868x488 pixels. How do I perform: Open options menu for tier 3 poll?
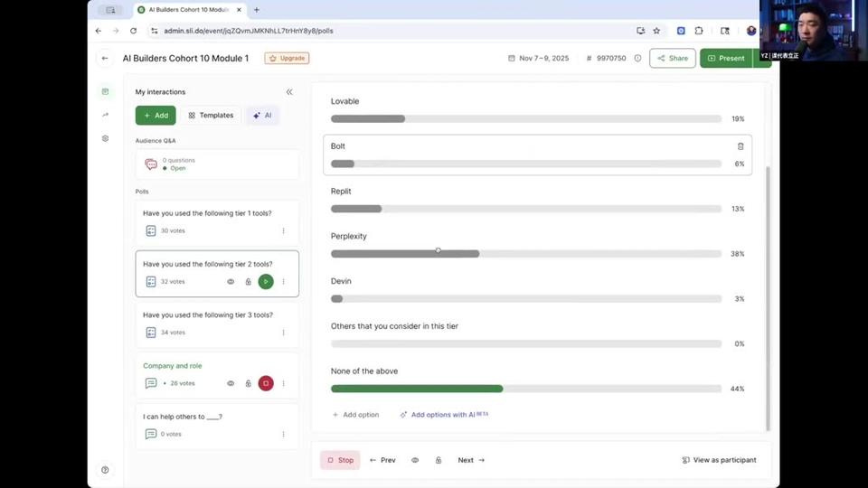coord(283,333)
